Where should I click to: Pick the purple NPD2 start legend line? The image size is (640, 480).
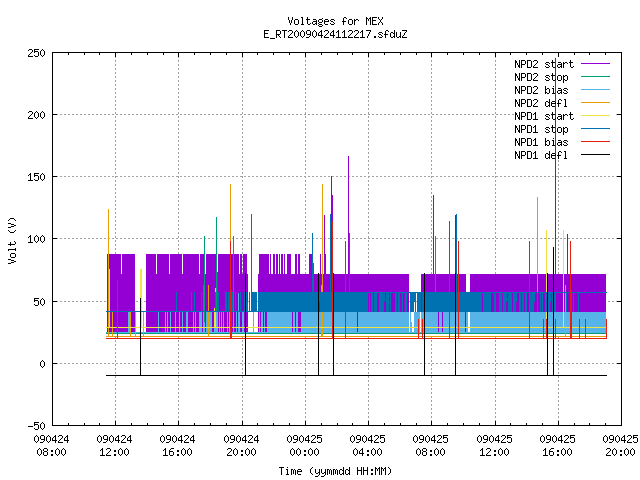coord(596,64)
